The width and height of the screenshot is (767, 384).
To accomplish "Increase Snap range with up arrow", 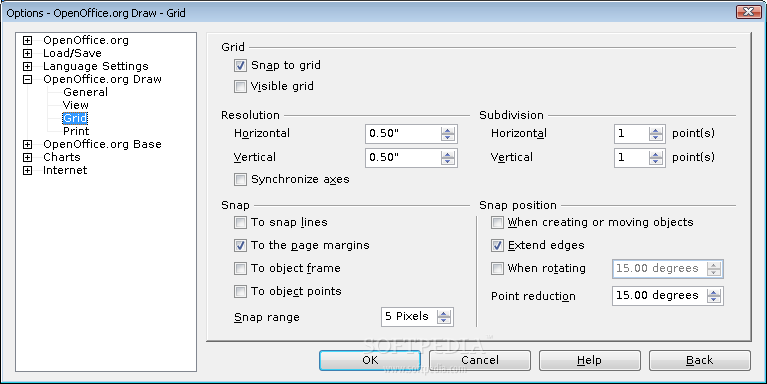I will coord(444,313).
